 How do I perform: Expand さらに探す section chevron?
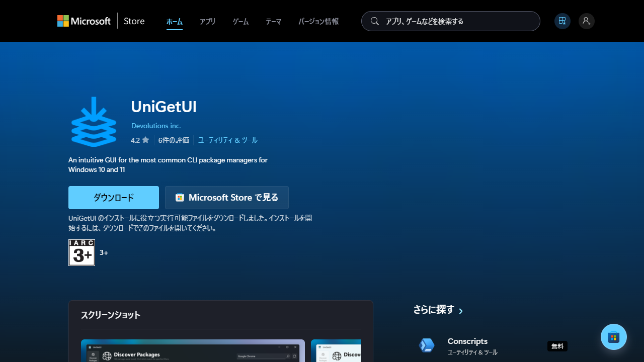pos(461,311)
